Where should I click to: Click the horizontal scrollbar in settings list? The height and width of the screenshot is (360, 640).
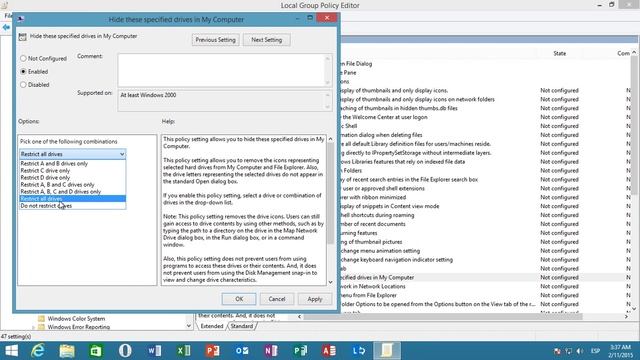coord(442,317)
